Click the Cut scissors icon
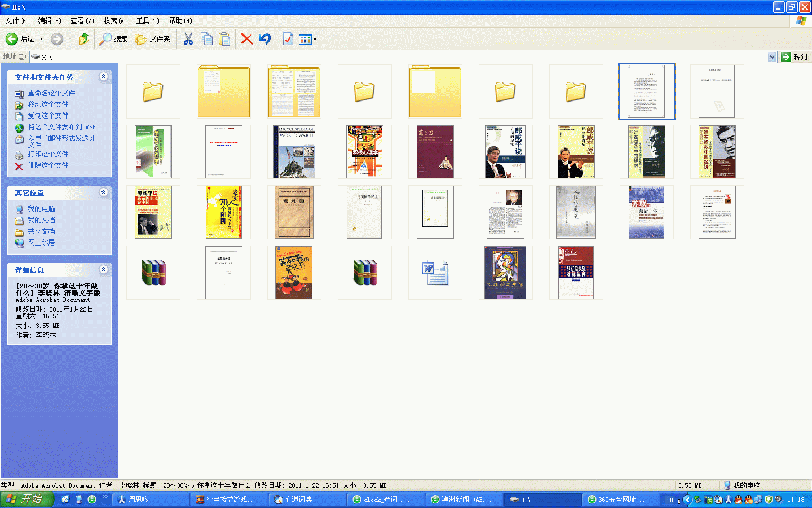 tap(188, 39)
